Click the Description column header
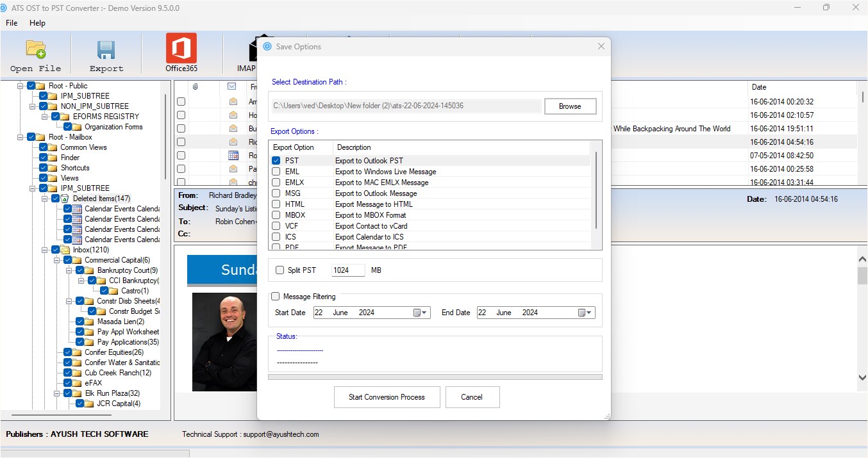 [462, 147]
